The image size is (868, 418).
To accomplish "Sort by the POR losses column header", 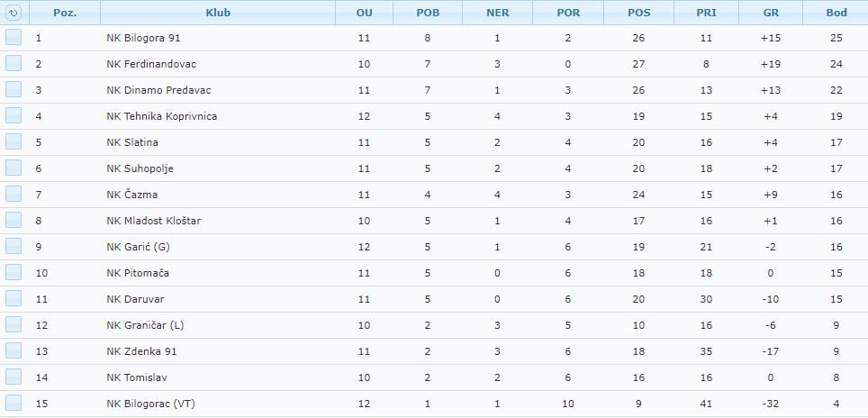I will (568, 13).
